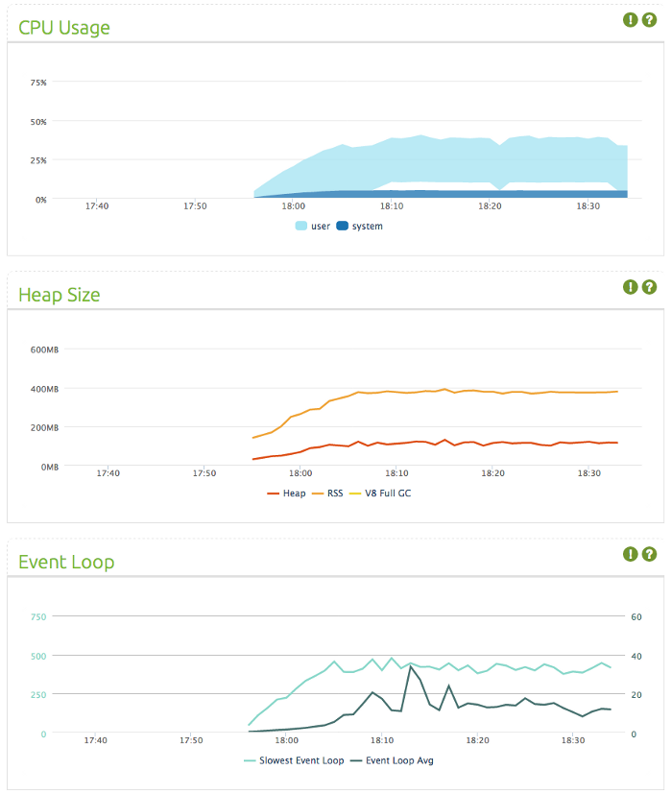Click the 750 label on Event Loop chart

38,616
